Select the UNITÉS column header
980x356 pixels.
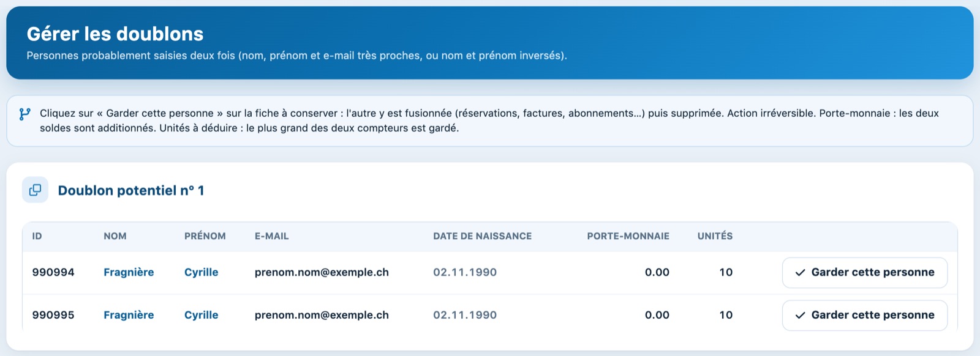(715, 236)
